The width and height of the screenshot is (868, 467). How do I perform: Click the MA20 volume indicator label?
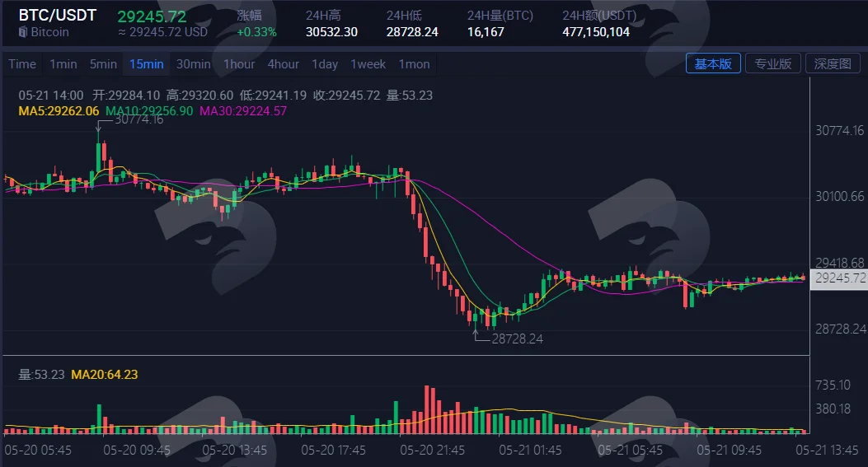105,375
